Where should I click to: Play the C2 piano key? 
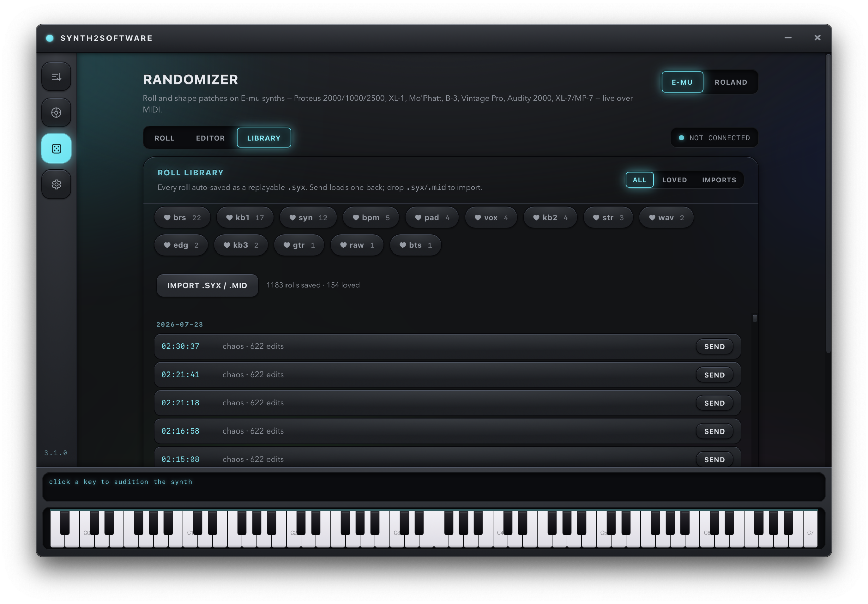(293, 529)
